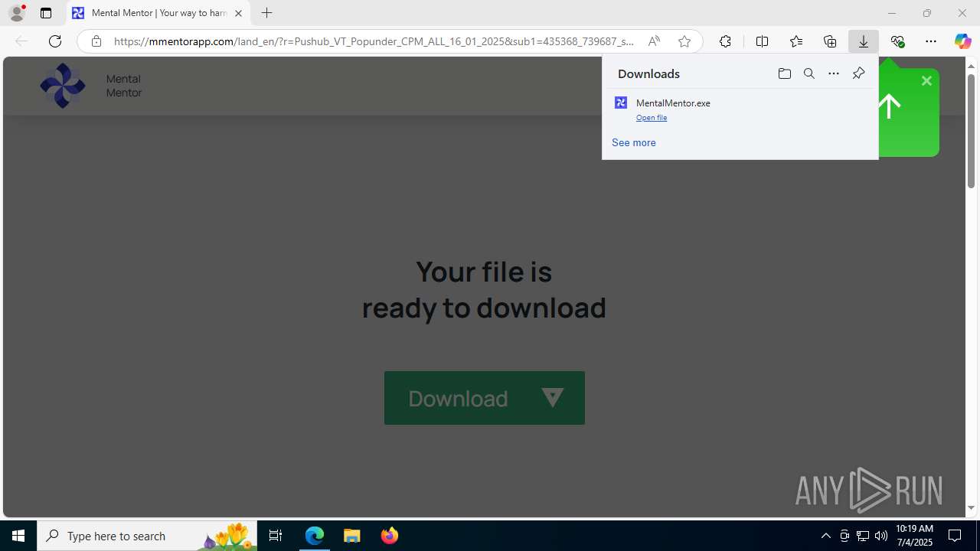Open a new tab

(x=266, y=13)
